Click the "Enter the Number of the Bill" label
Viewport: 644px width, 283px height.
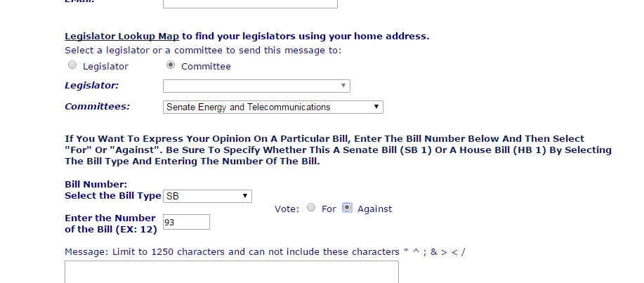tap(110, 223)
